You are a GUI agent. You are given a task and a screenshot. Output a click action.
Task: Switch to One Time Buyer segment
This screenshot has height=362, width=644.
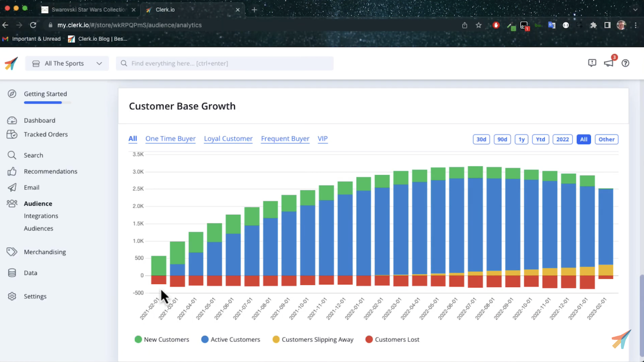171,139
